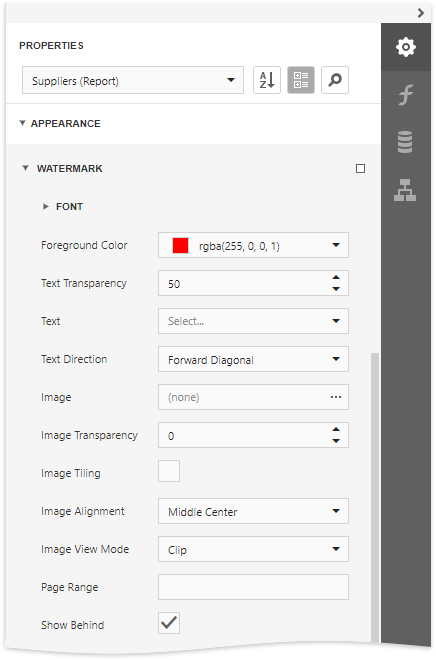The image size is (436, 660).
Task: Decrease the Image Transparency value
Action: 336,441
